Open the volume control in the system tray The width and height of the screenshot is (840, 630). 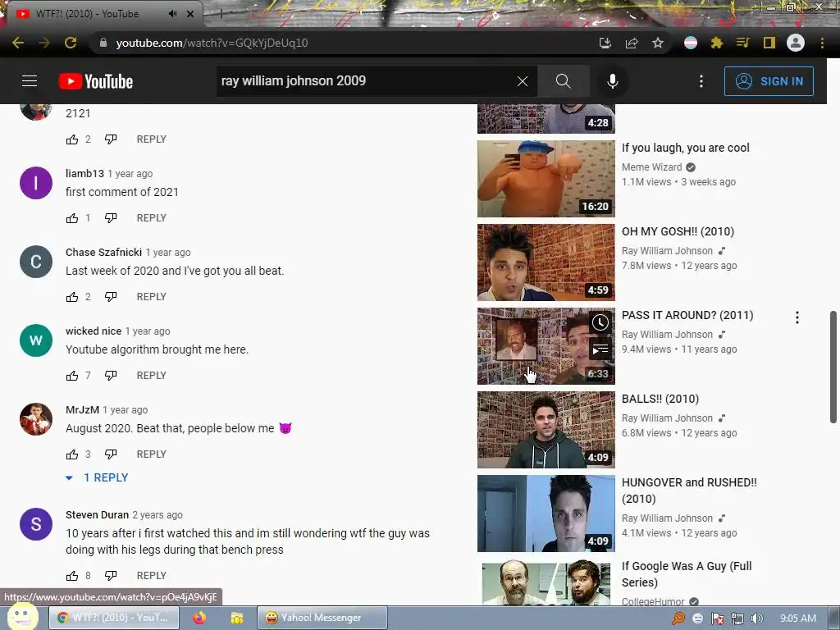(757, 619)
